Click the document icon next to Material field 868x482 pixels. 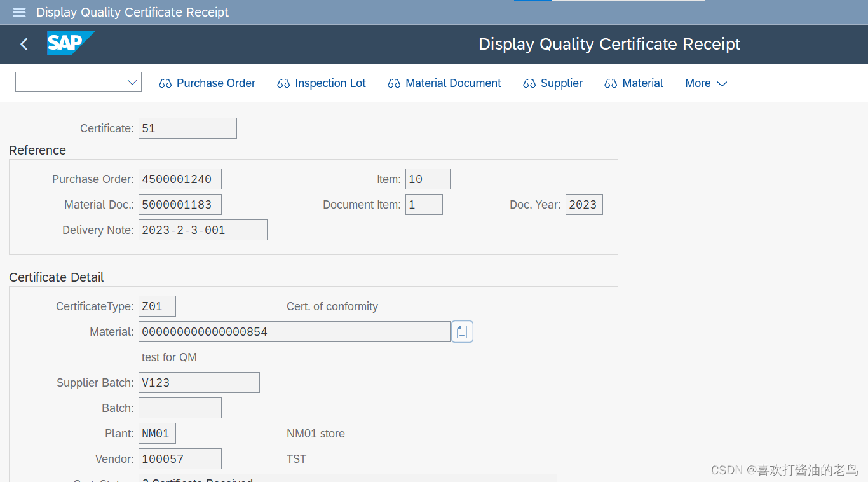click(x=462, y=331)
